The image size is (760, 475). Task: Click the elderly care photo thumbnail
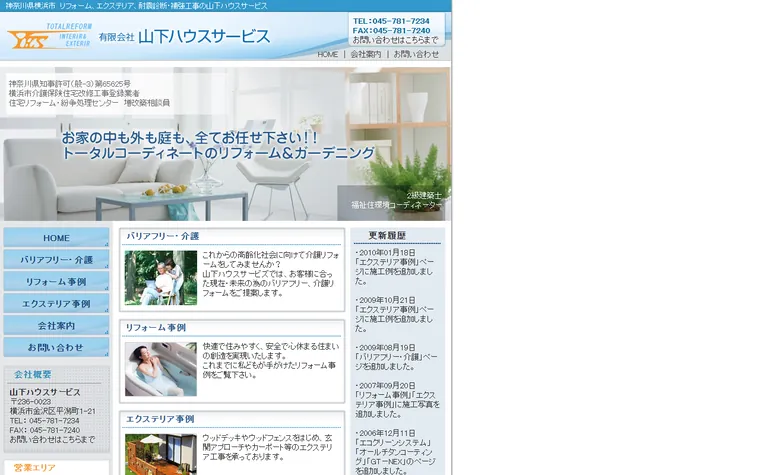[161, 278]
